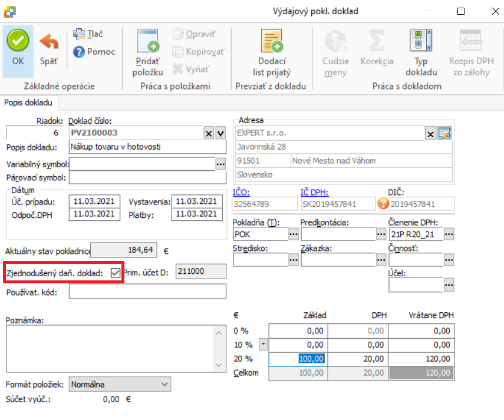Open the IČO link
The height and width of the screenshot is (420, 504).
[241, 193]
